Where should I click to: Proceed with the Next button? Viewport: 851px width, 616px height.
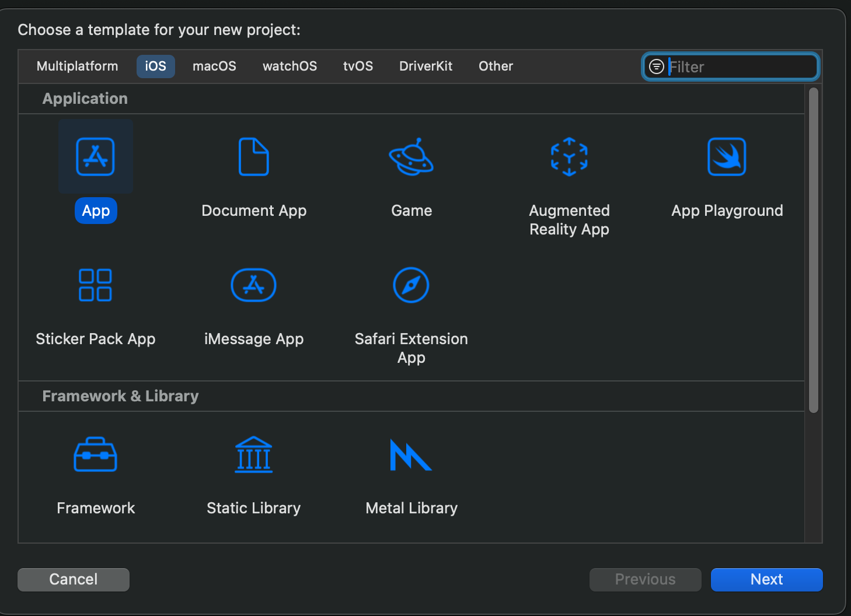[767, 579]
